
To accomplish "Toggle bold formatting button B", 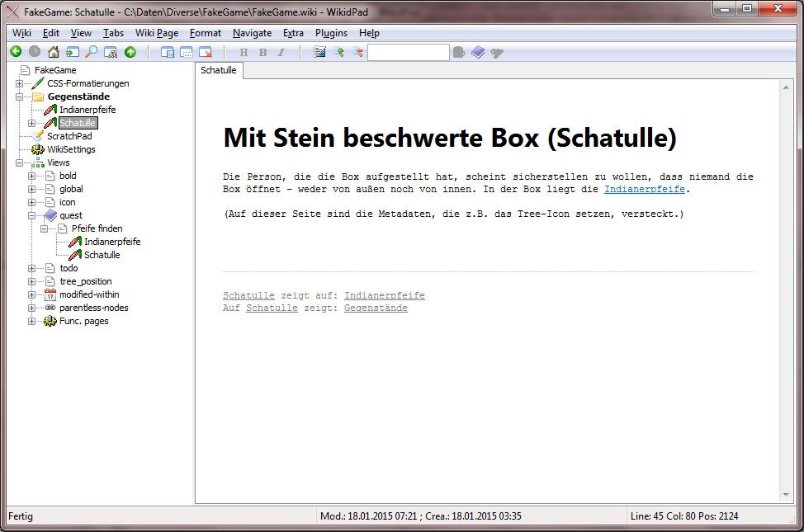I will pyautogui.click(x=262, y=52).
